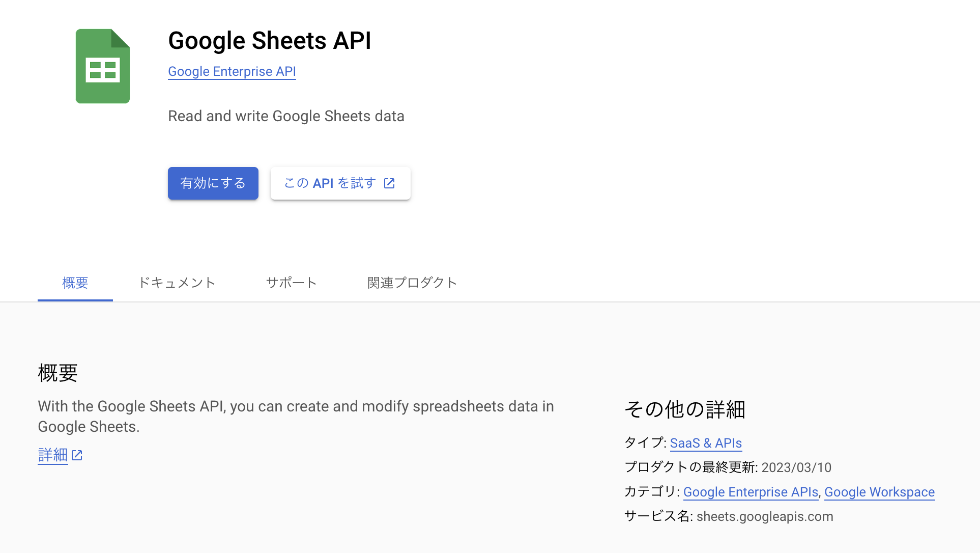Switch to the ドキュメント tab
The width and height of the screenshot is (980, 553).
click(177, 283)
